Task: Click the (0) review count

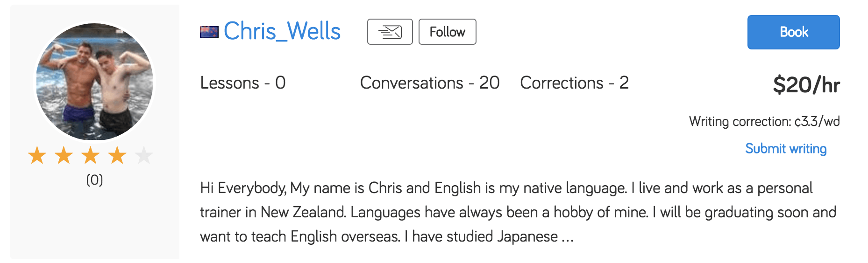Action: point(94,180)
